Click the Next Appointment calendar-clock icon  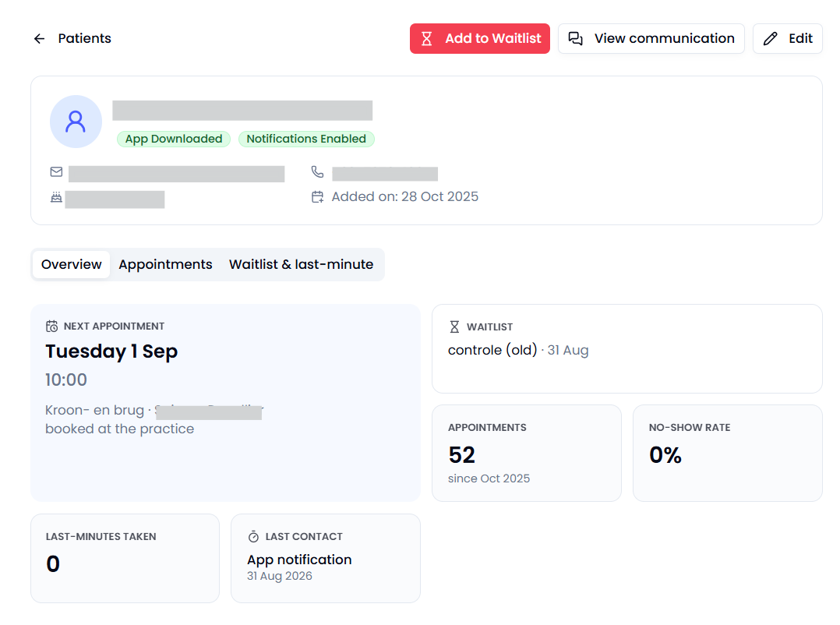(x=52, y=327)
